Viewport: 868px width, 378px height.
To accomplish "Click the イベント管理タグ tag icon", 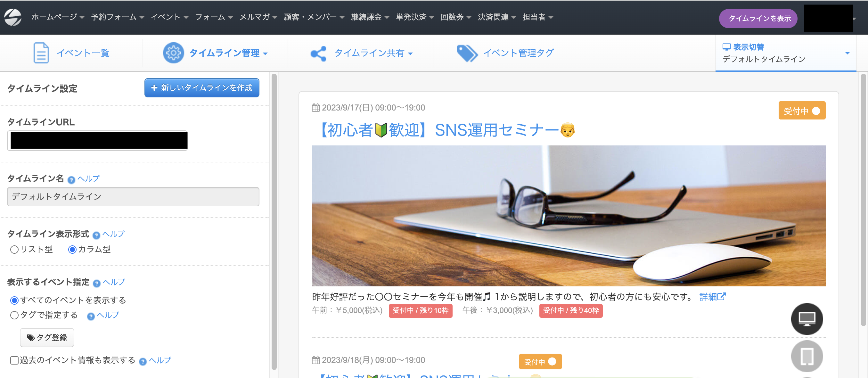I will 467,53.
